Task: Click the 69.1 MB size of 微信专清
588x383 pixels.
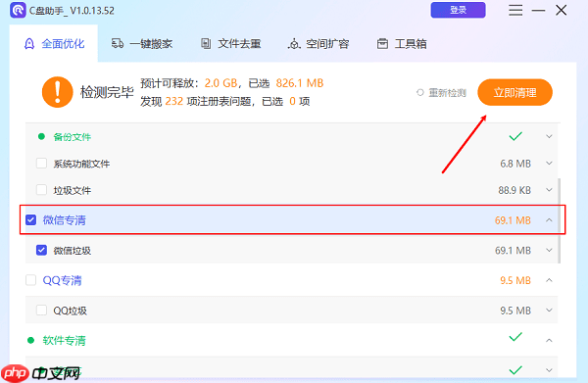Action: [513, 220]
